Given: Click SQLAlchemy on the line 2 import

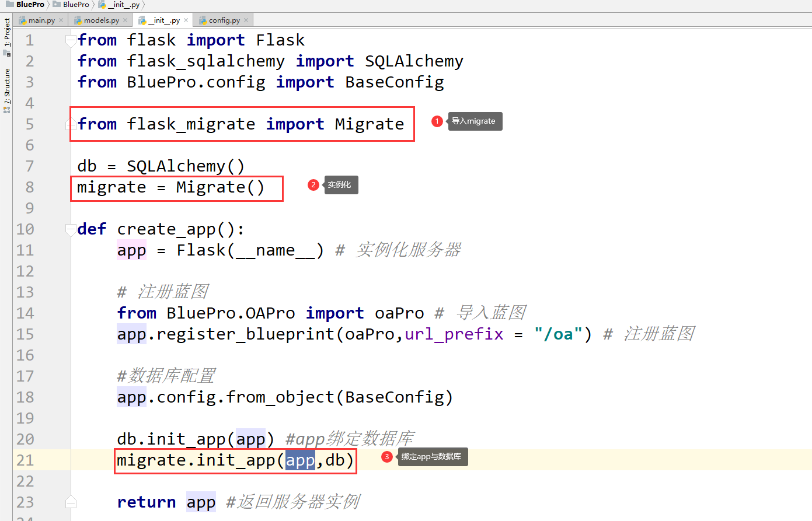Looking at the screenshot, I should pos(414,61).
